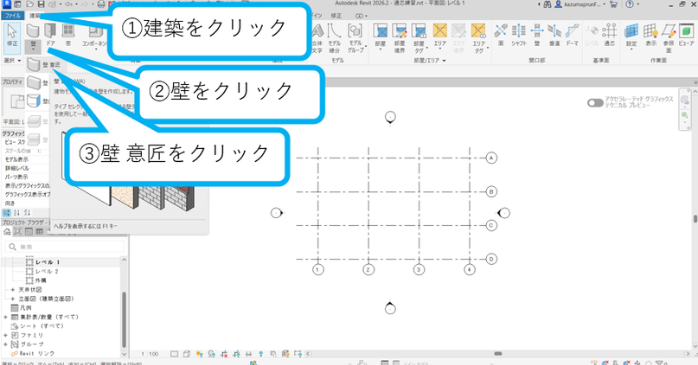Select the 参照面 reference plane tool
Image resolution: width=698 pixels, height=365 pixels.
(669, 37)
